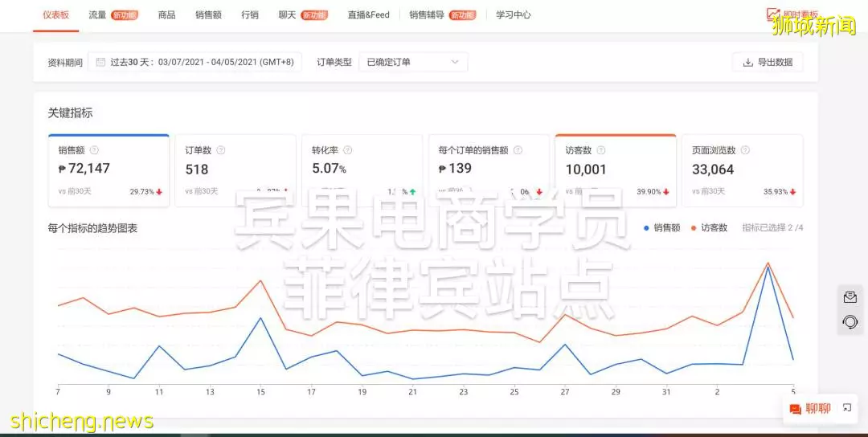Viewport: 868px width, 437px height.
Task: Click the 关键指标 section heading
Action: (70, 112)
